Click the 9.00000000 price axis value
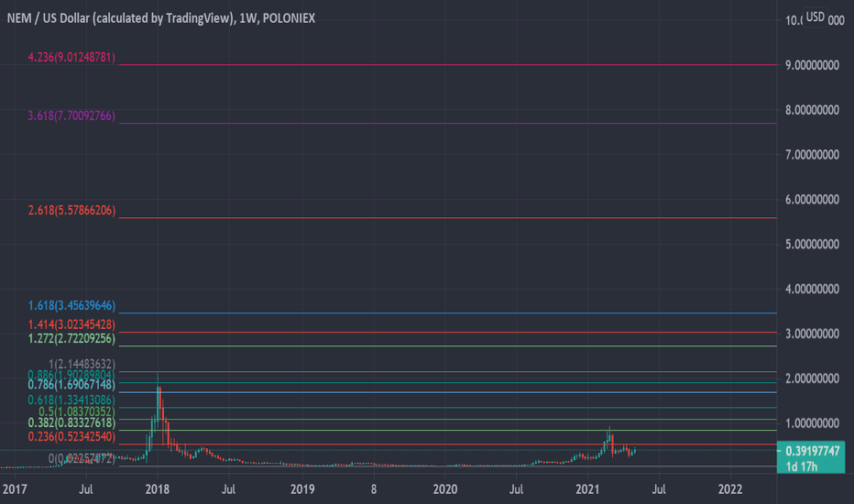This screenshot has width=854, height=504. coord(812,65)
